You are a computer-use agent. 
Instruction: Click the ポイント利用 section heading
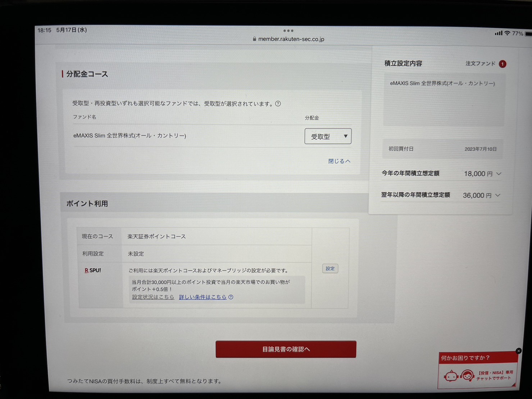tap(87, 204)
